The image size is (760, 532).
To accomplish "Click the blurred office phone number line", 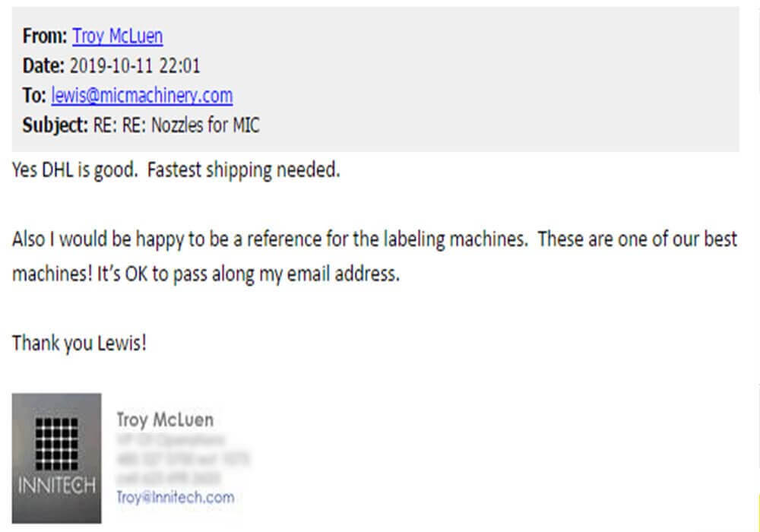I will 182,459.
